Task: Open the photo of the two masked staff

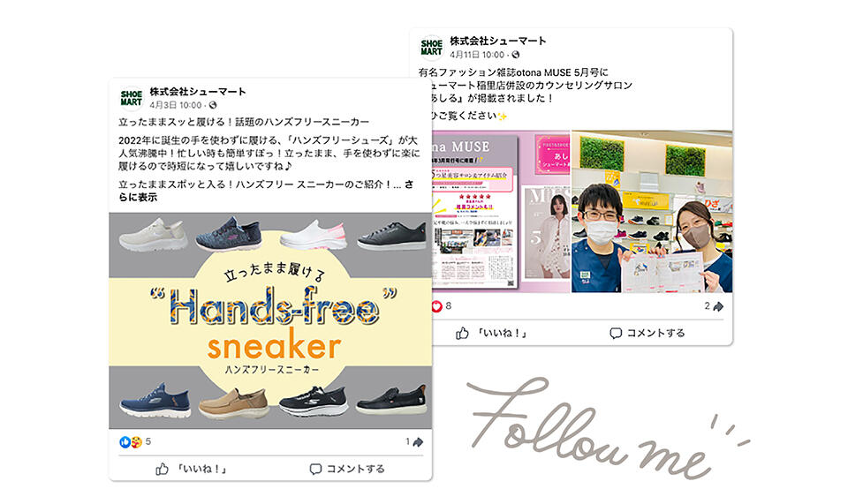Action: pyautogui.click(x=652, y=211)
